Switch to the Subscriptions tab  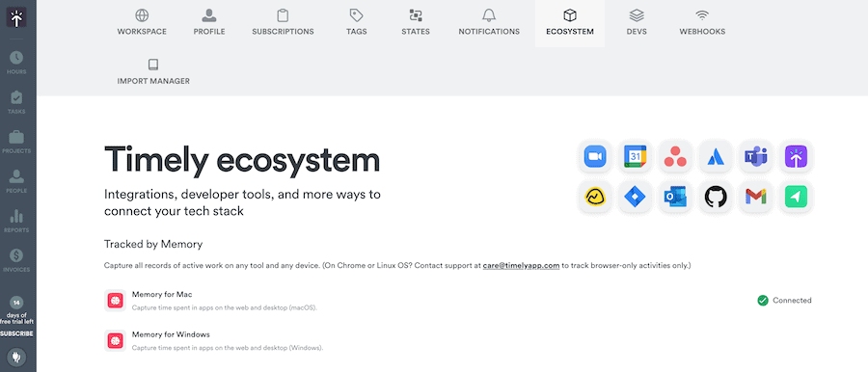coord(283,23)
